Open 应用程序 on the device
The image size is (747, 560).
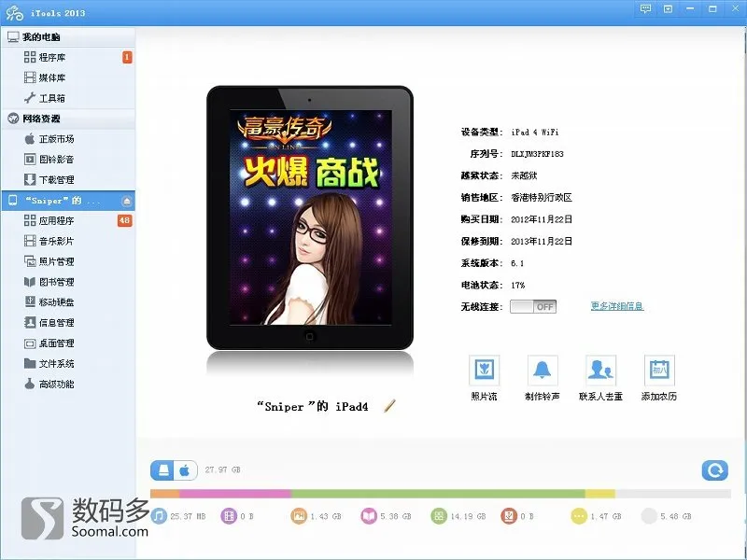67,221
